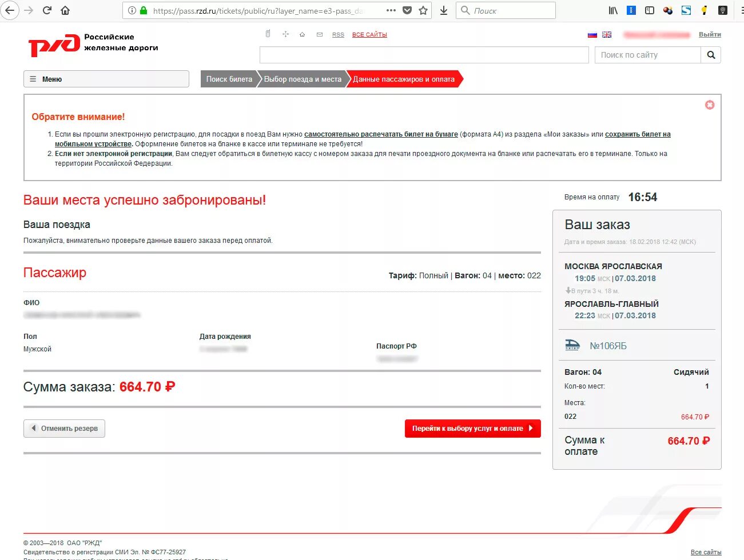
Task: Click the colorful circles extension icon
Action: [668, 10]
